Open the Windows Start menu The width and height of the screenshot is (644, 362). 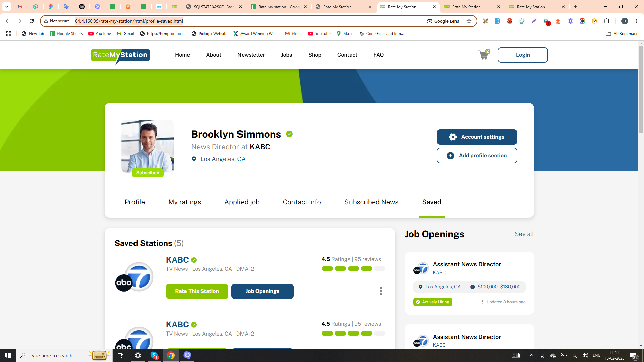(x=8, y=355)
